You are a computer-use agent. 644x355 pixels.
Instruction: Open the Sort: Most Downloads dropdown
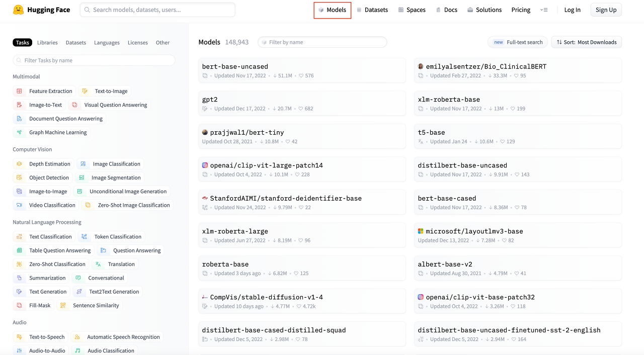coord(587,42)
